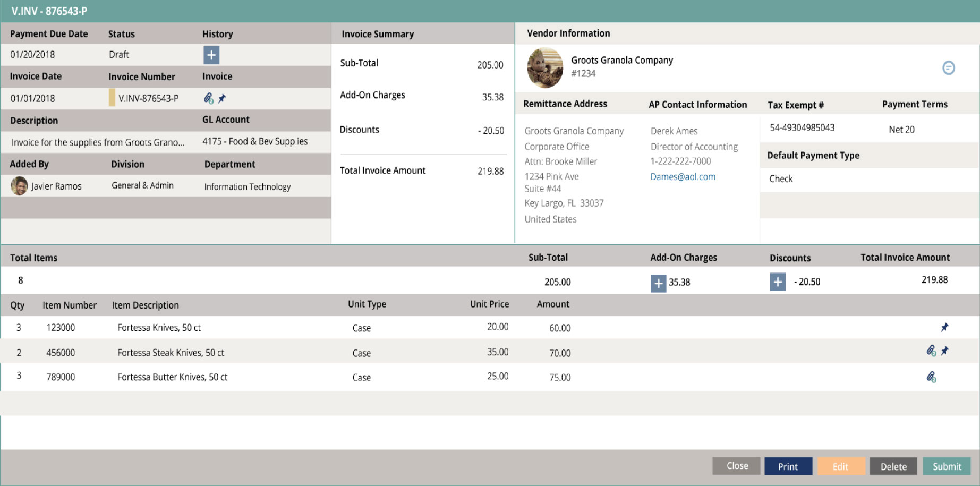This screenshot has width=980, height=486.
Task: Close the invoice with Close button
Action: [x=737, y=466]
